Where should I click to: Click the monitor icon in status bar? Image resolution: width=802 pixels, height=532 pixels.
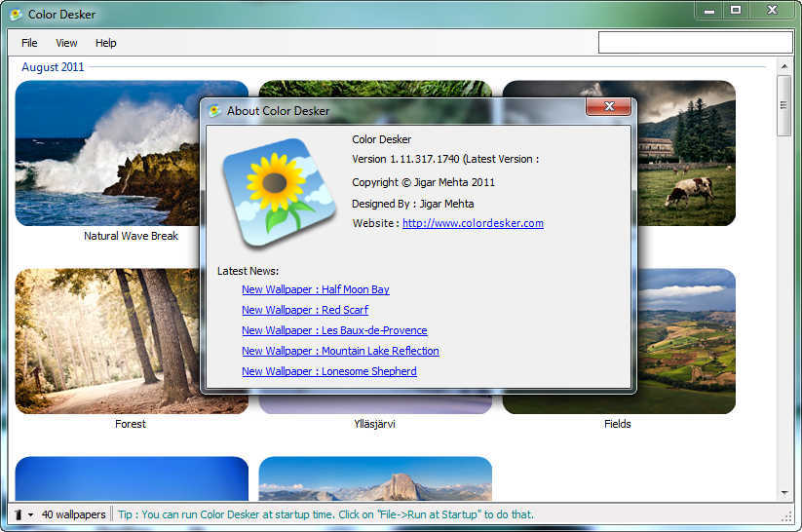[19, 514]
